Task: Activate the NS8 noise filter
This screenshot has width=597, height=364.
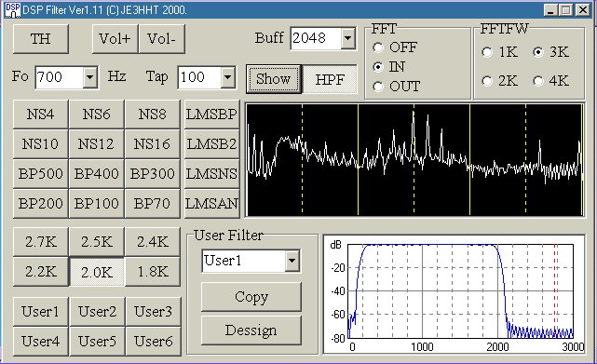Action: (x=153, y=115)
